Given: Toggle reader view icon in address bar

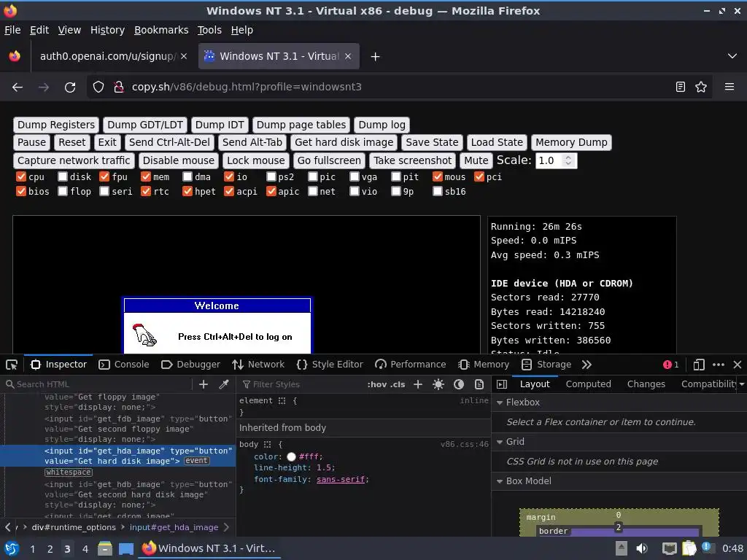Looking at the screenshot, I should 681,87.
